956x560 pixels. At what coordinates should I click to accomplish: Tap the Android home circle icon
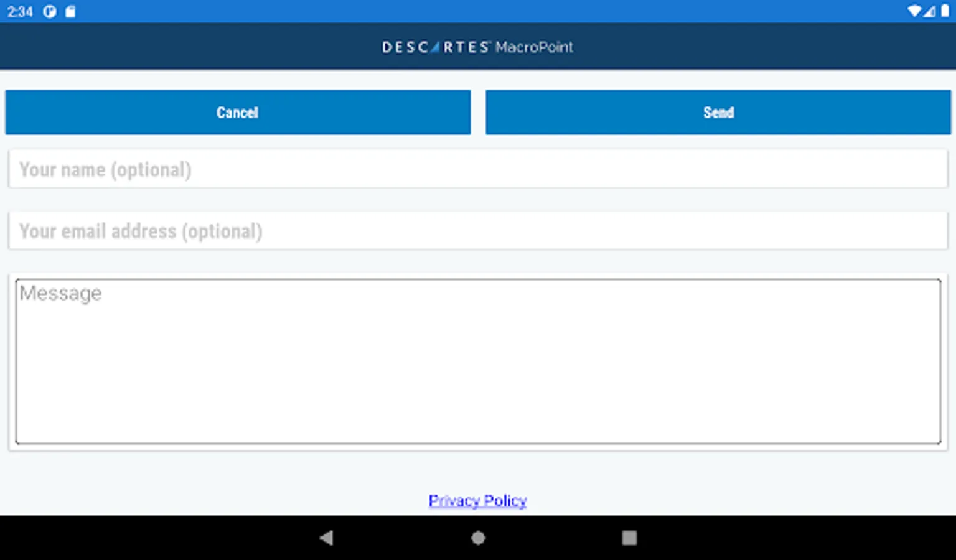pos(478,538)
